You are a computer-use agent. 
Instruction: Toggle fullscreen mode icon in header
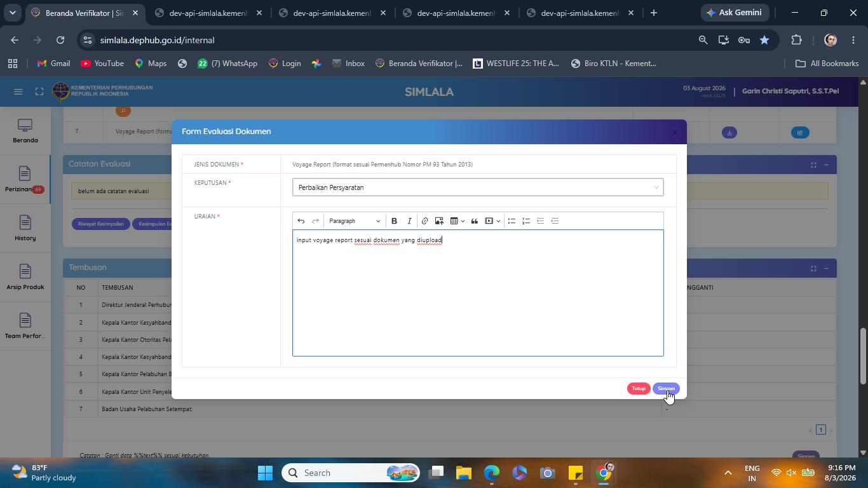tap(39, 91)
